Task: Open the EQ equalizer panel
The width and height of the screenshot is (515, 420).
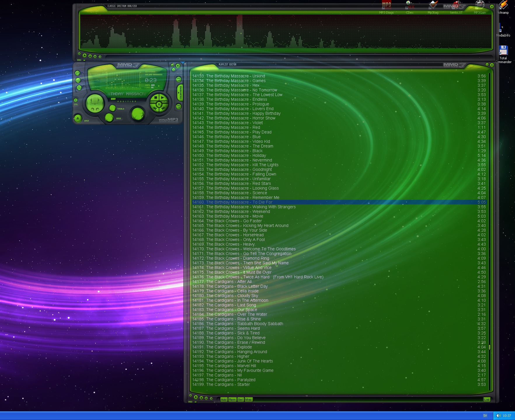Action: click(x=179, y=106)
